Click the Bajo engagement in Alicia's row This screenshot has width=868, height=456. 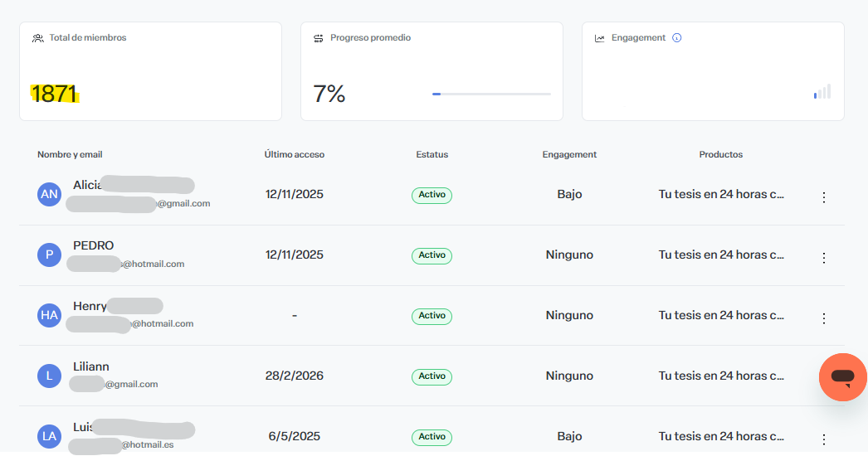(569, 194)
